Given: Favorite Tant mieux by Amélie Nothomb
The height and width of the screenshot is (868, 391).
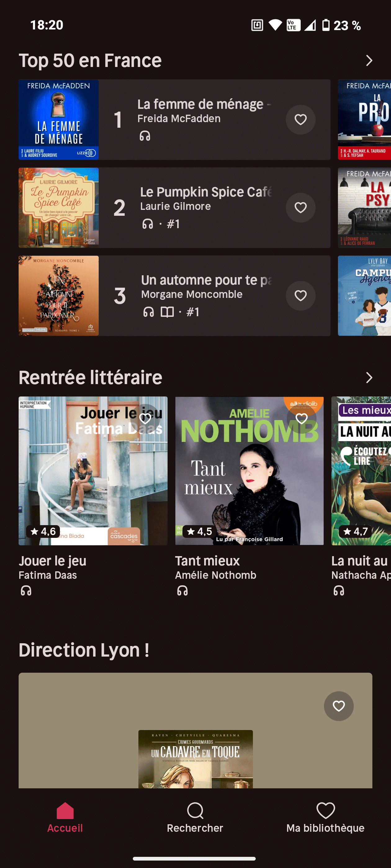Looking at the screenshot, I should tap(301, 418).
